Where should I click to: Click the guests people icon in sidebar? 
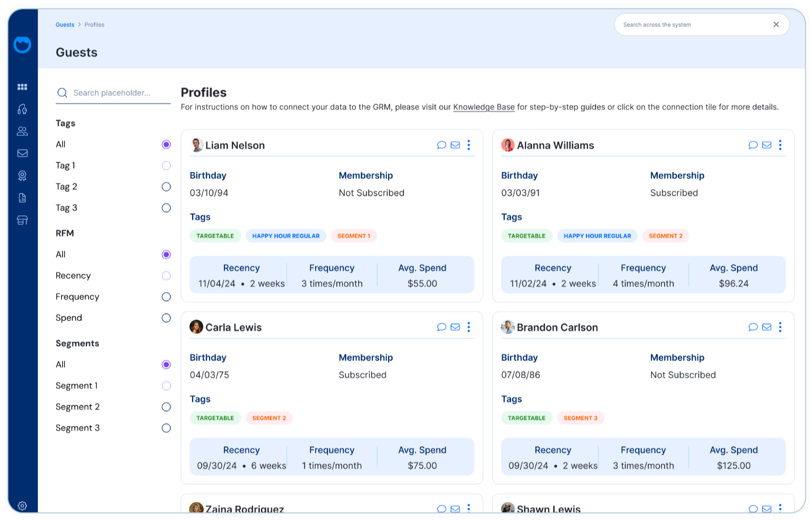click(x=22, y=131)
